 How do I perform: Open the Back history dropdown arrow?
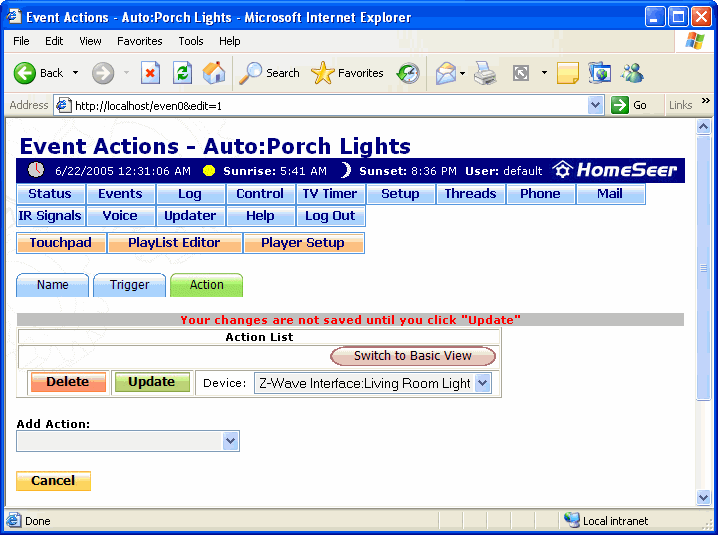(76, 73)
